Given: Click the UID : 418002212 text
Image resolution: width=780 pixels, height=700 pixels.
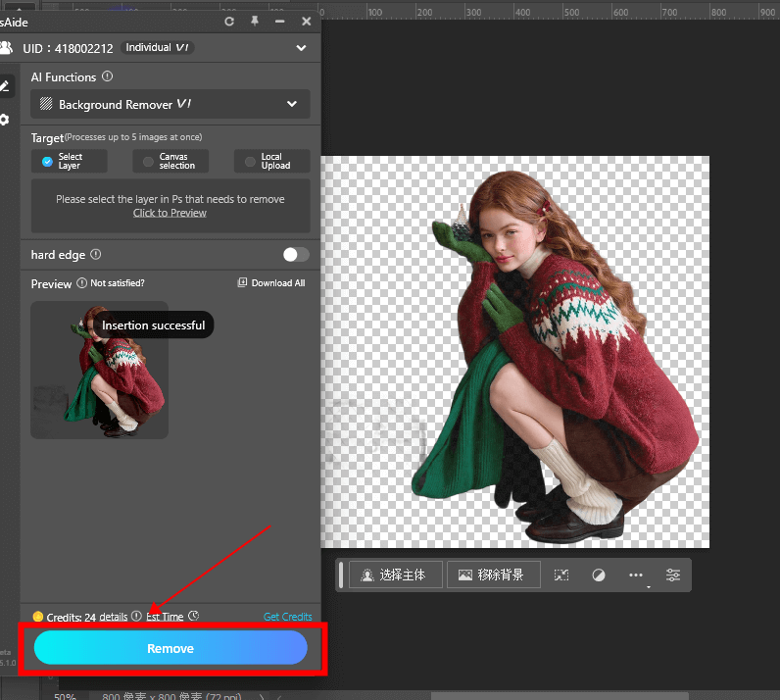Looking at the screenshot, I should click(69, 48).
